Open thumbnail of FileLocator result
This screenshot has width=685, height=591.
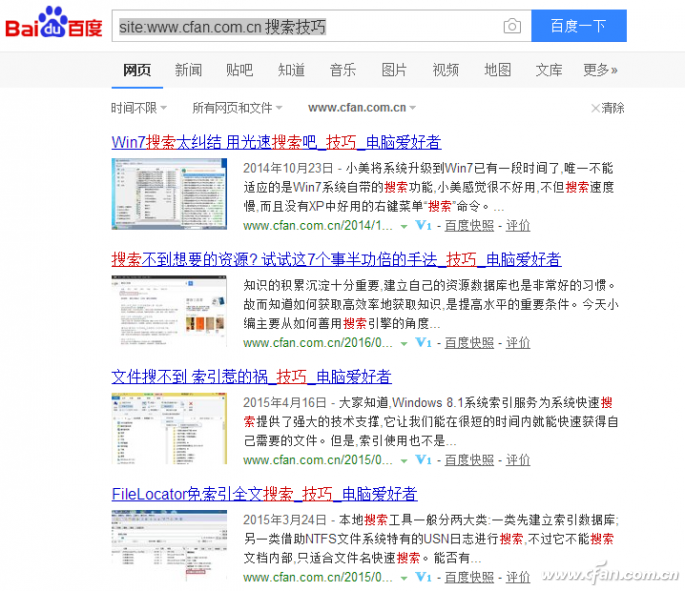point(169,546)
